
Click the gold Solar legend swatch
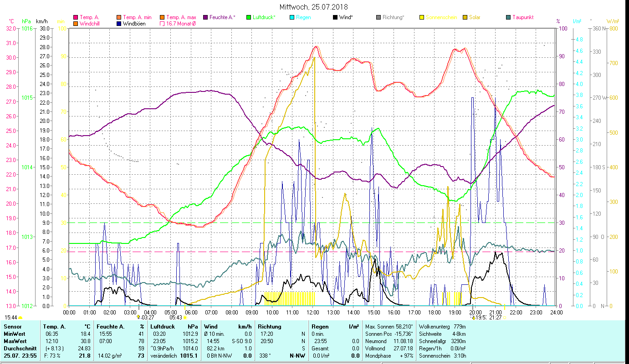pos(465,18)
